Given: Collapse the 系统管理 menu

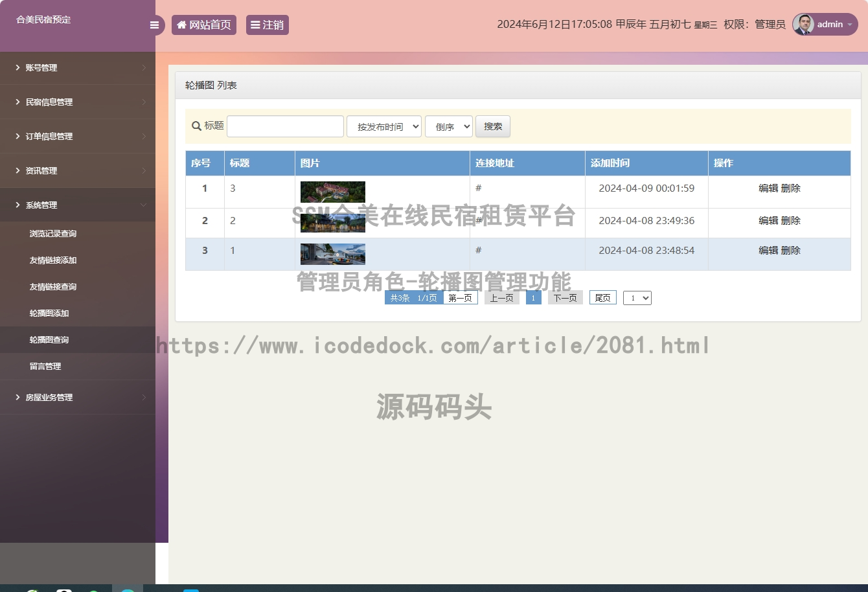Looking at the screenshot, I should [78, 205].
